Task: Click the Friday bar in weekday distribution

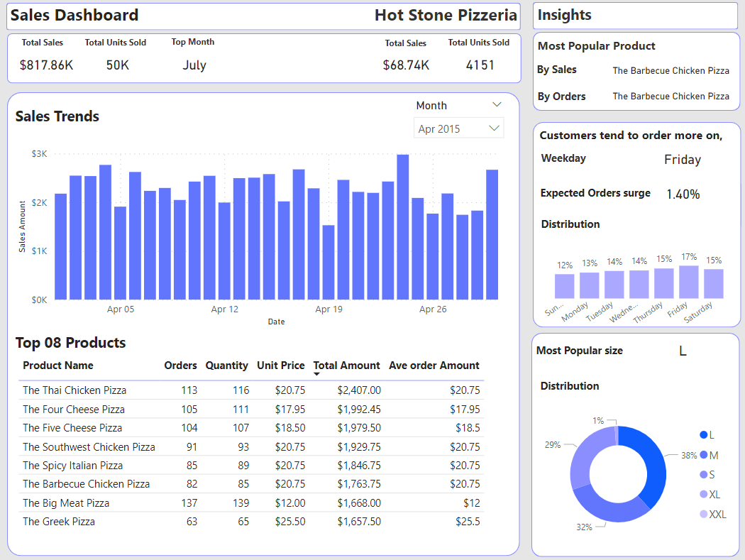Action: tap(688, 282)
